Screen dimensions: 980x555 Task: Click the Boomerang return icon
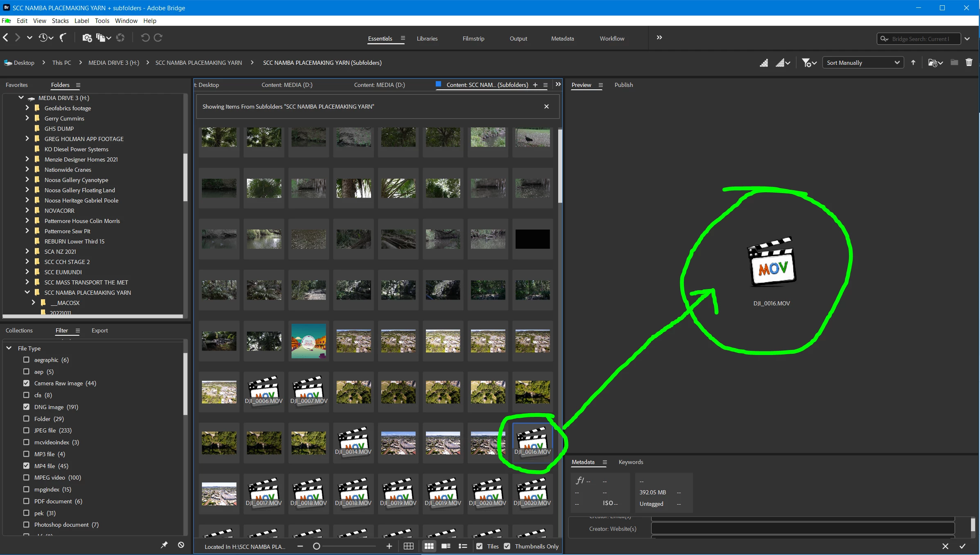63,38
